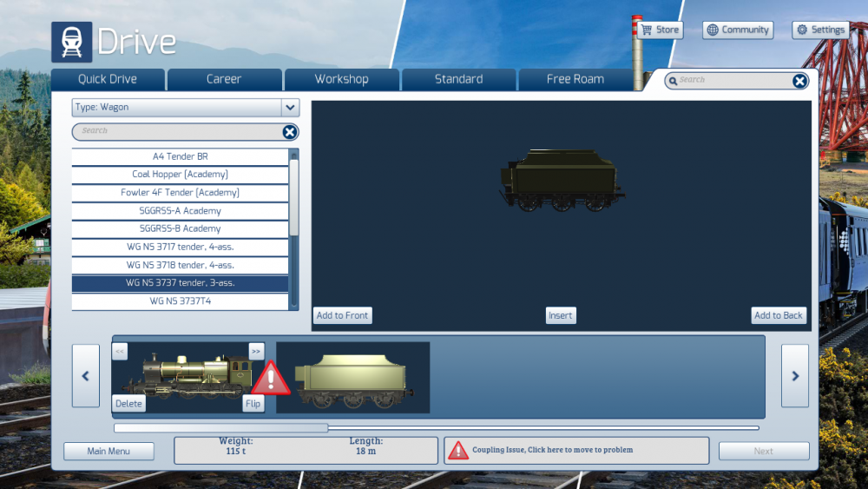Move locomotive right with >> button
Screen dimensions: 868x489
(x=256, y=351)
